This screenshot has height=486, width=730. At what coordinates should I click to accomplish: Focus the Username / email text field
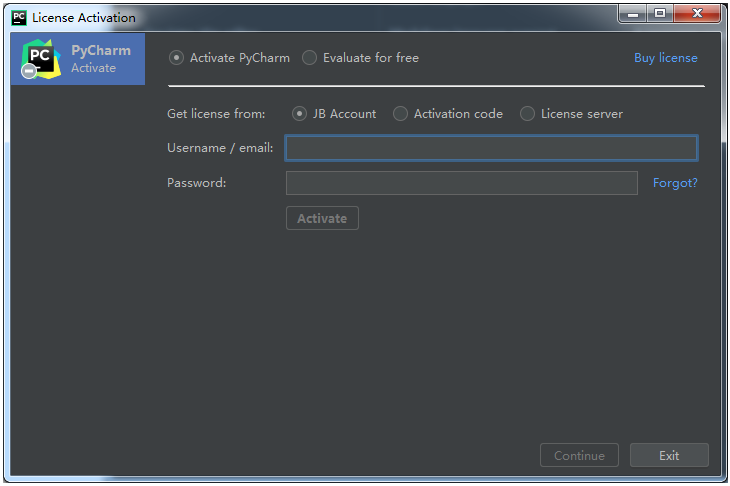(x=491, y=148)
